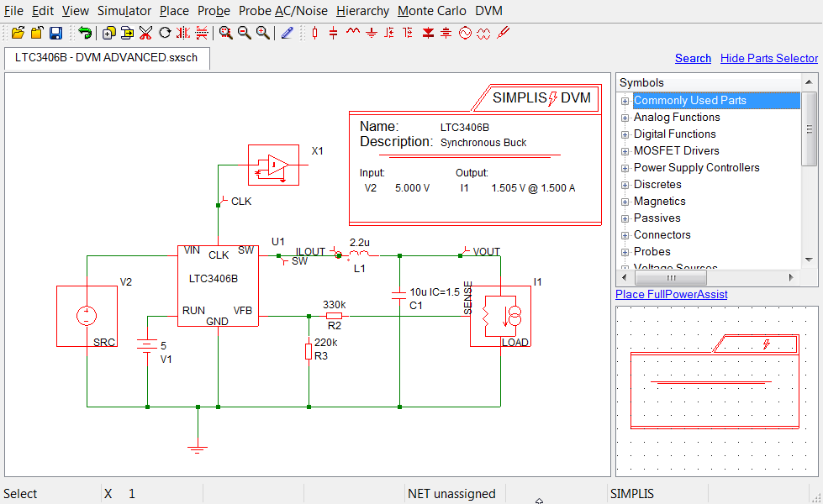Select the wire pencil tool
This screenshot has height=504, width=823.
pos(288,33)
